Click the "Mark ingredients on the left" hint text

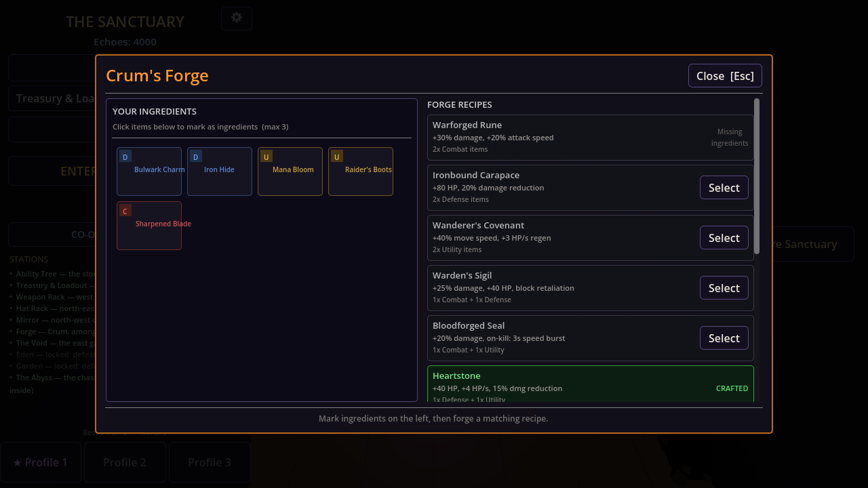click(x=433, y=419)
